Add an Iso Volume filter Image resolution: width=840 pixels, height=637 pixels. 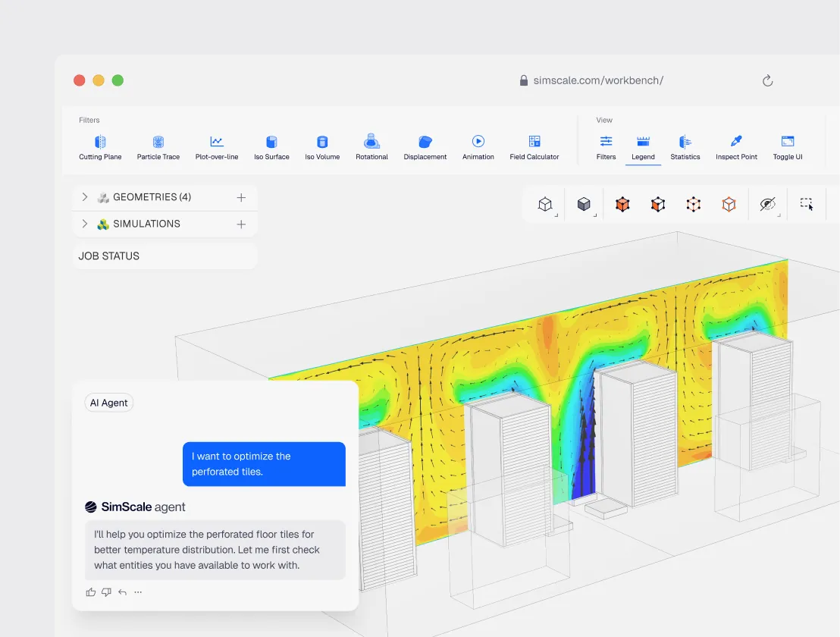pyautogui.click(x=322, y=148)
